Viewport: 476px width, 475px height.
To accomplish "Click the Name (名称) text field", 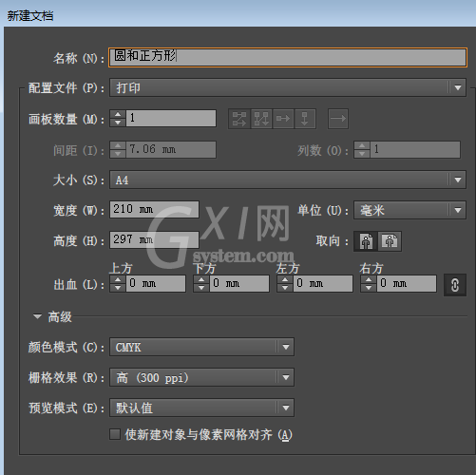I will 288,57.
